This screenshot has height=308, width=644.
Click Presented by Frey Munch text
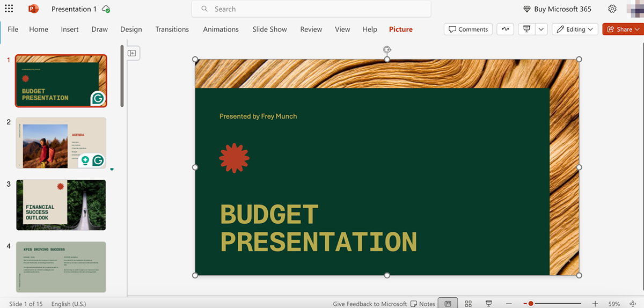pos(258,116)
